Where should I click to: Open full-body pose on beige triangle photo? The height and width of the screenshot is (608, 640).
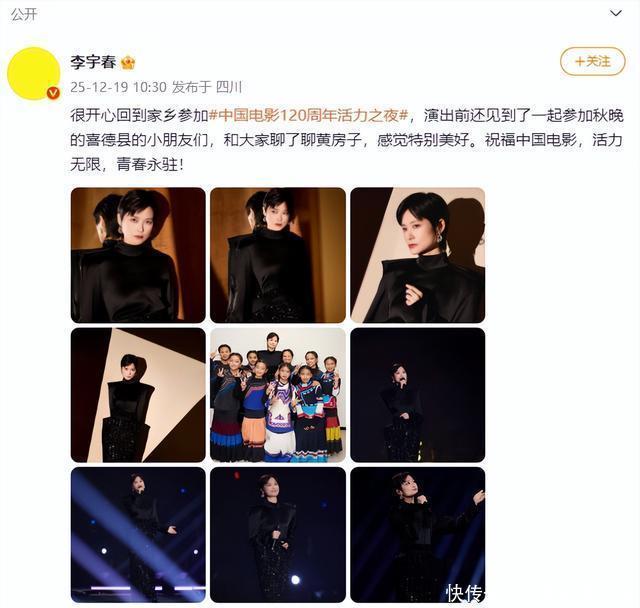138,395
